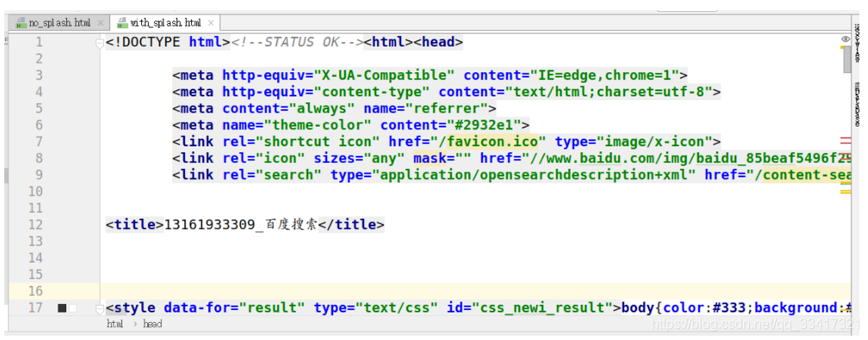Open the white color swatch in line 17 gutter
The image size is (868, 340).
coord(72,308)
